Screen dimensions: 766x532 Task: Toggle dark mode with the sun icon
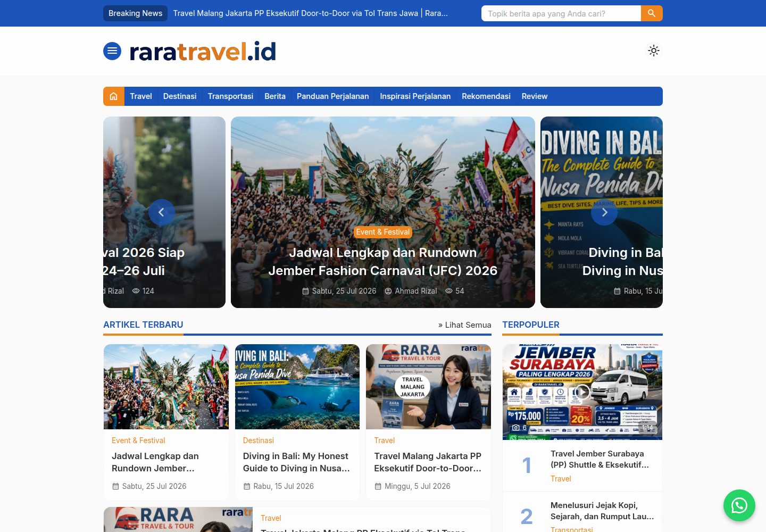click(654, 51)
